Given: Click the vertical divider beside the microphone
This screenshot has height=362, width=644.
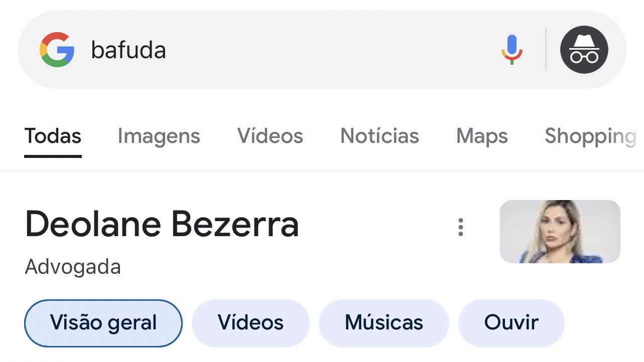Looking at the screenshot, I should pyautogui.click(x=546, y=50).
